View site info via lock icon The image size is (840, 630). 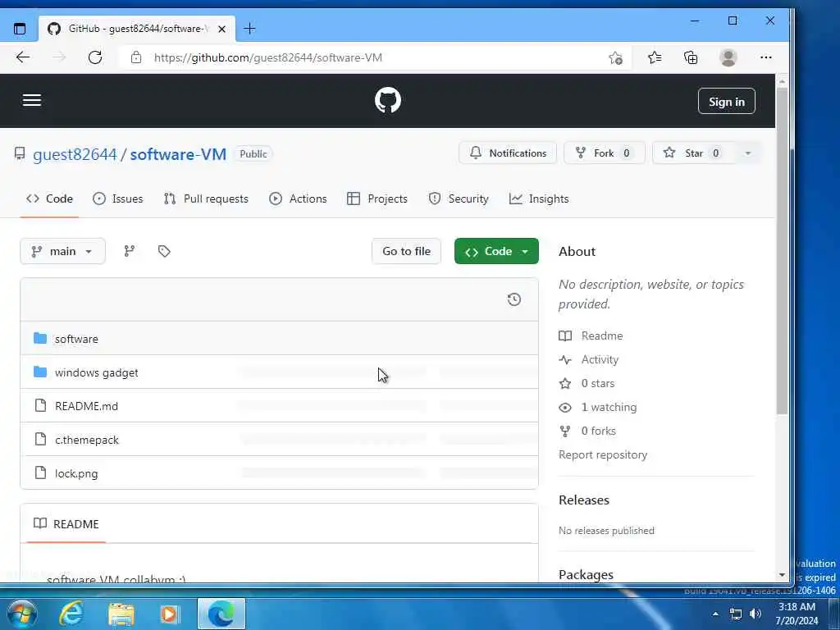point(136,57)
